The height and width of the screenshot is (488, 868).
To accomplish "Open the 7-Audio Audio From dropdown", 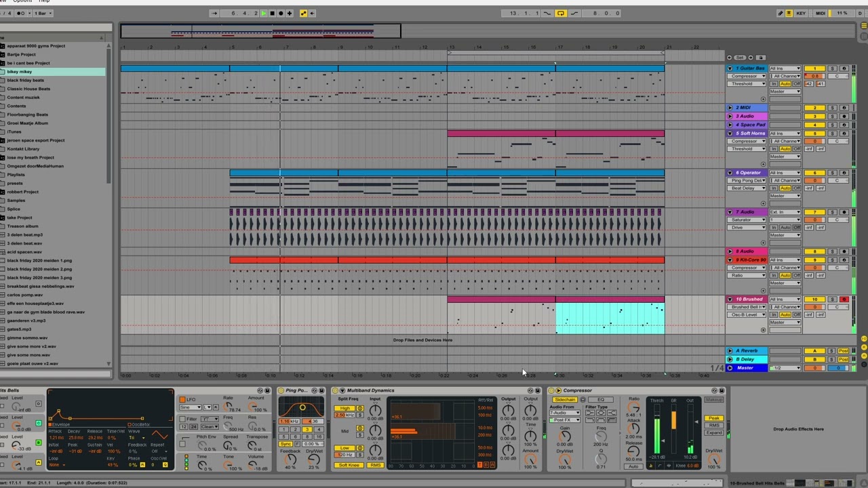I will click(x=565, y=413).
